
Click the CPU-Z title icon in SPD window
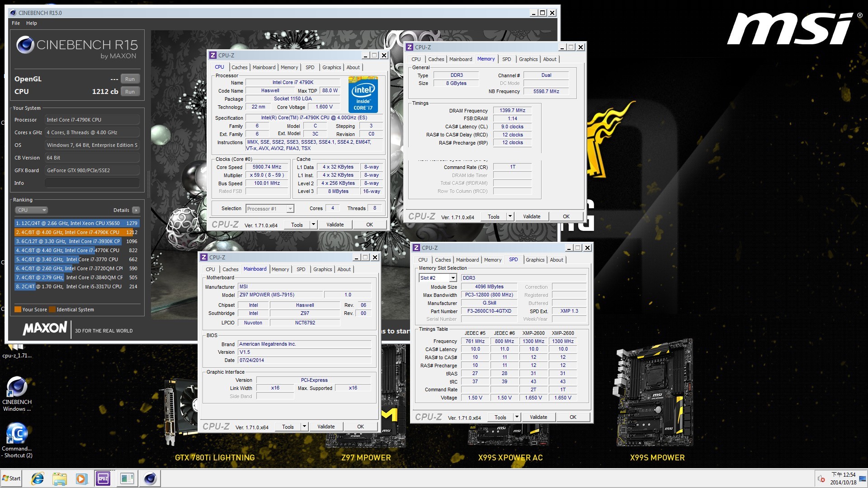416,248
